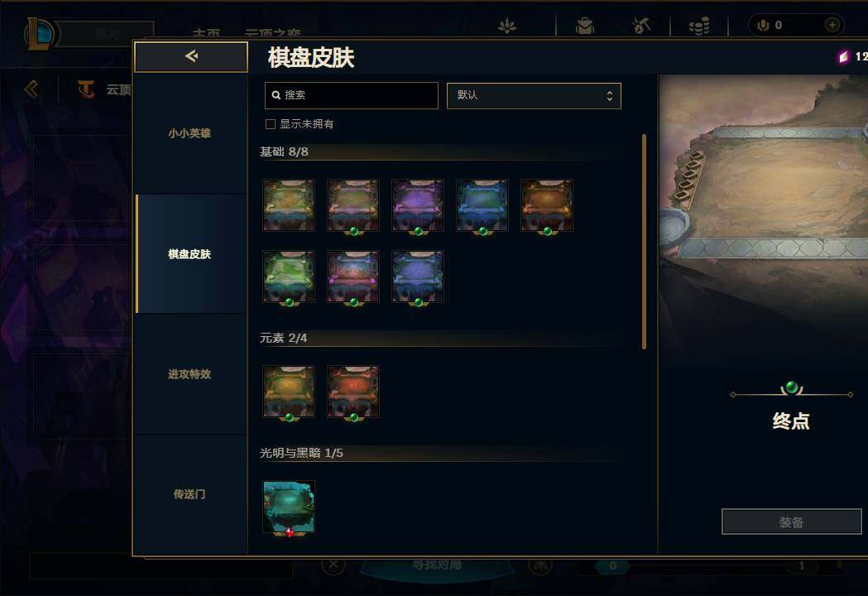The height and width of the screenshot is (596, 868).
Task: Enable the 显示未拥有 checkbox
Action: pos(271,124)
